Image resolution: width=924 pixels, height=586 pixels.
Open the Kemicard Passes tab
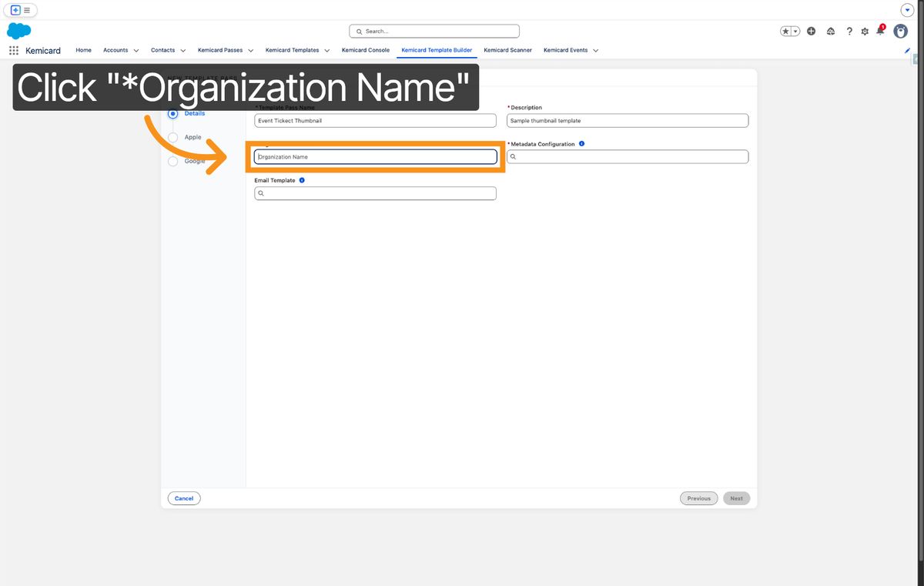click(x=220, y=50)
